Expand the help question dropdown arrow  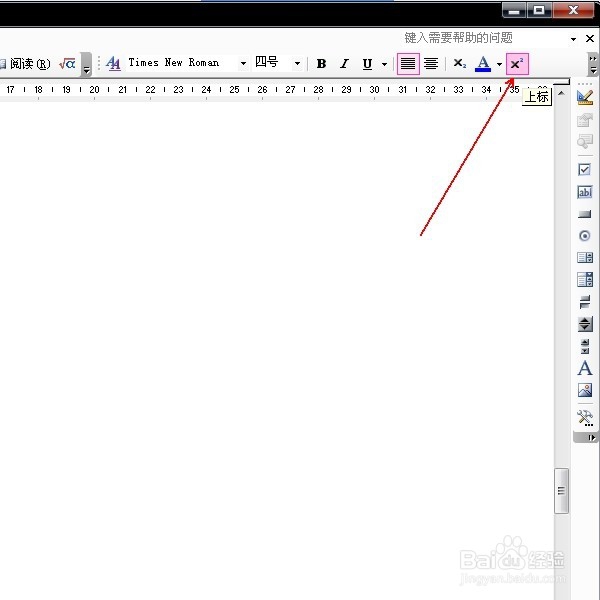573,39
